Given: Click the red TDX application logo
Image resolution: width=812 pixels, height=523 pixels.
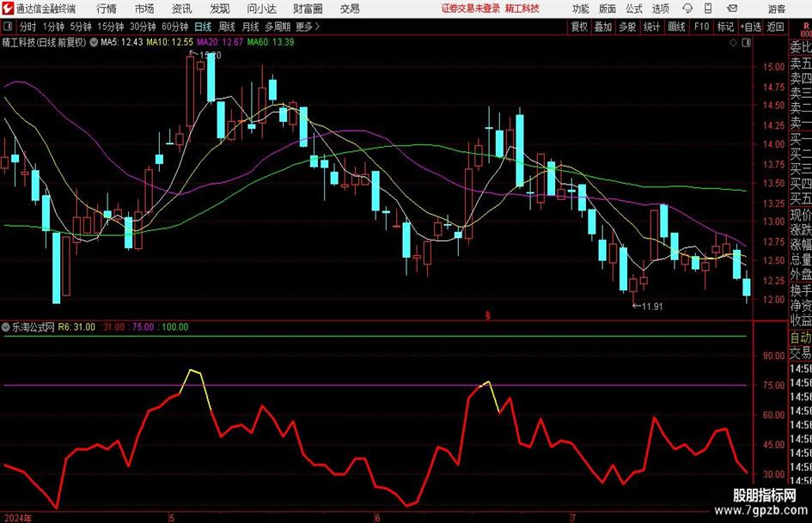Looking at the screenshot, I should coord(8,9).
